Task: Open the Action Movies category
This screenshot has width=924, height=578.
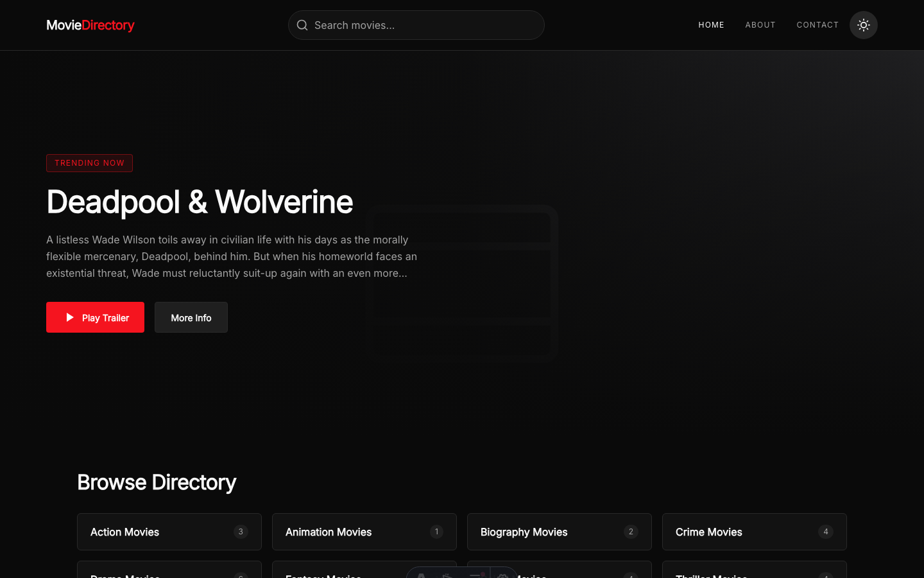Action: point(169,532)
